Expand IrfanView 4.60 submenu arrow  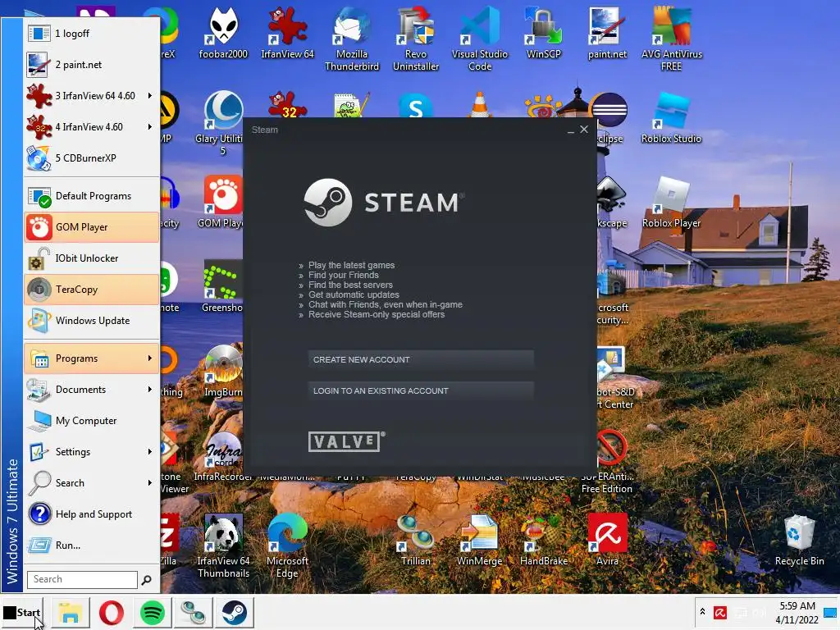click(x=150, y=127)
